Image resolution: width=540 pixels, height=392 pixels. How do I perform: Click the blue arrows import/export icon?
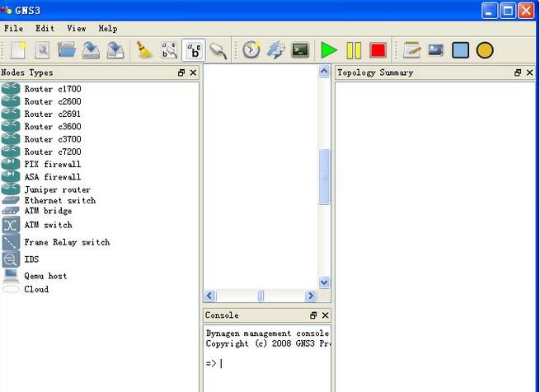point(276,50)
